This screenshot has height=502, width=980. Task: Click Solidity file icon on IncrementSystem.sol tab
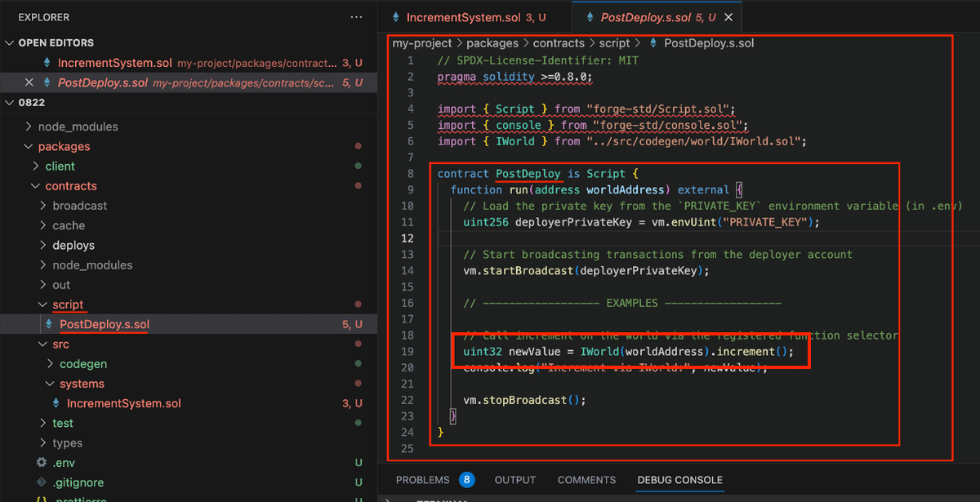click(x=397, y=17)
